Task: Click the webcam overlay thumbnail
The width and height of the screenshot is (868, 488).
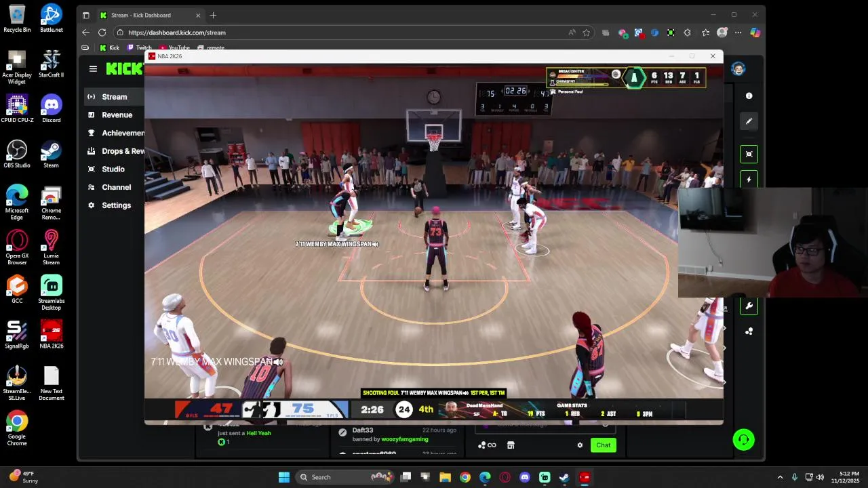Action: pyautogui.click(x=773, y=243)
